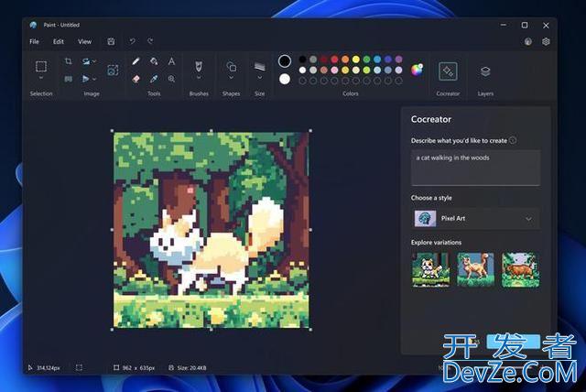Expand the Size dropdown chevron
This screenshot has width=586, height=392.
point(260,78)
